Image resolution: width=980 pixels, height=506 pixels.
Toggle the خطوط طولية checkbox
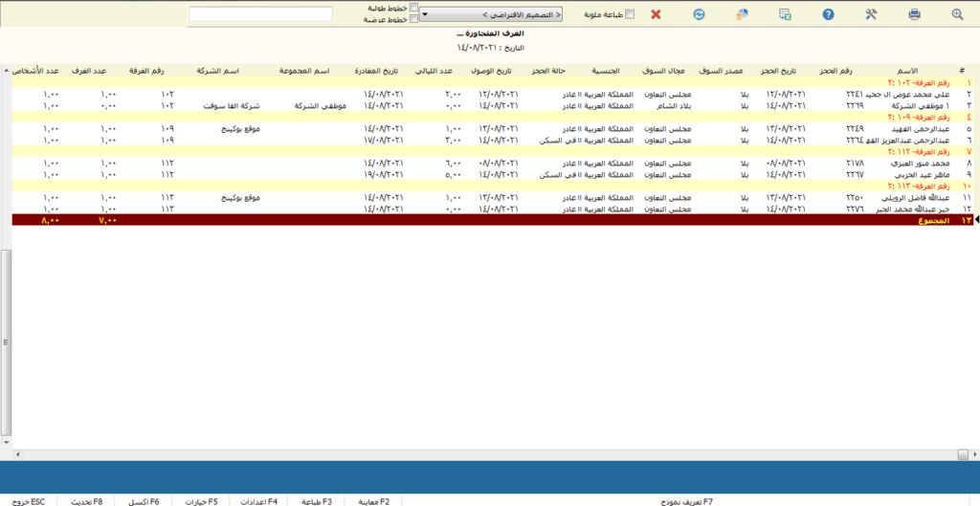click(x=413, y=8)
